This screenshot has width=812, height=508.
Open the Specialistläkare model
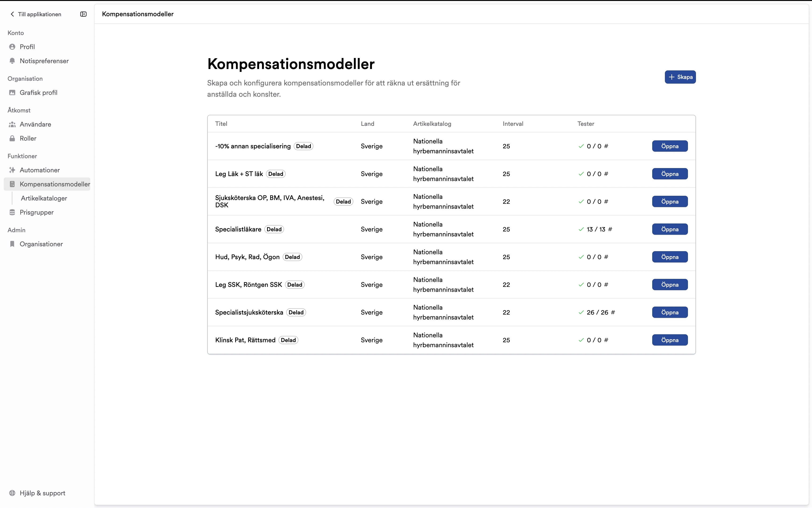click(670, 229)
